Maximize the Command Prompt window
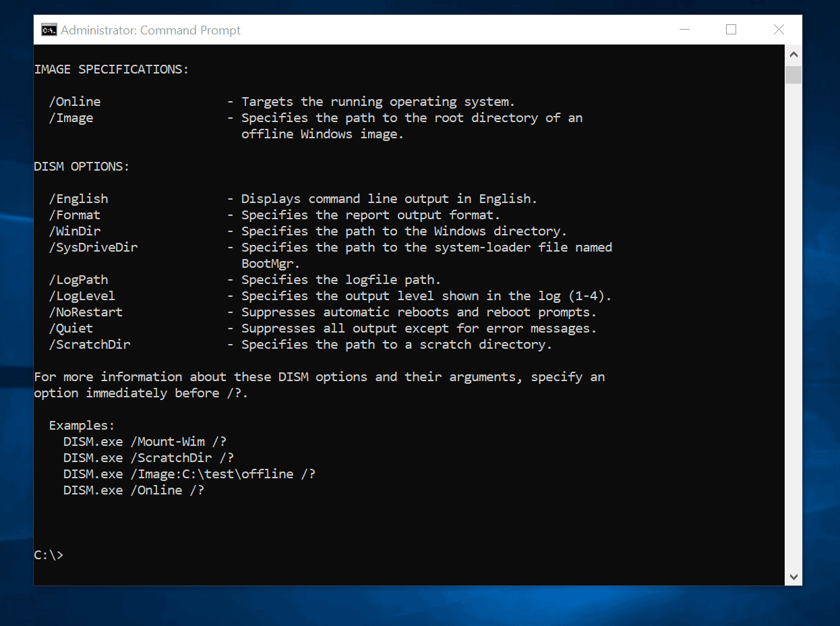Screen dimensions: 840x626 coord(731,30)
